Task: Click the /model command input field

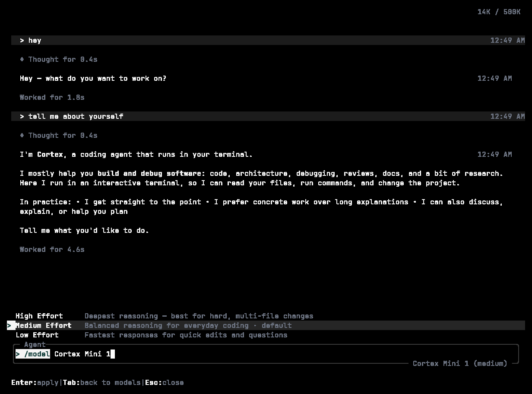Action: click(266, 354)
